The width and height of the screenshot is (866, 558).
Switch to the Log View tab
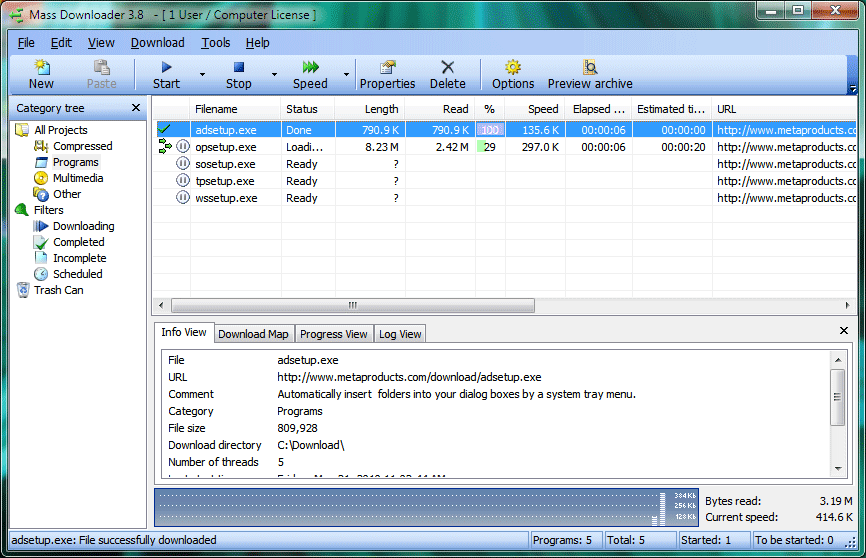click(x=400, y=334)
